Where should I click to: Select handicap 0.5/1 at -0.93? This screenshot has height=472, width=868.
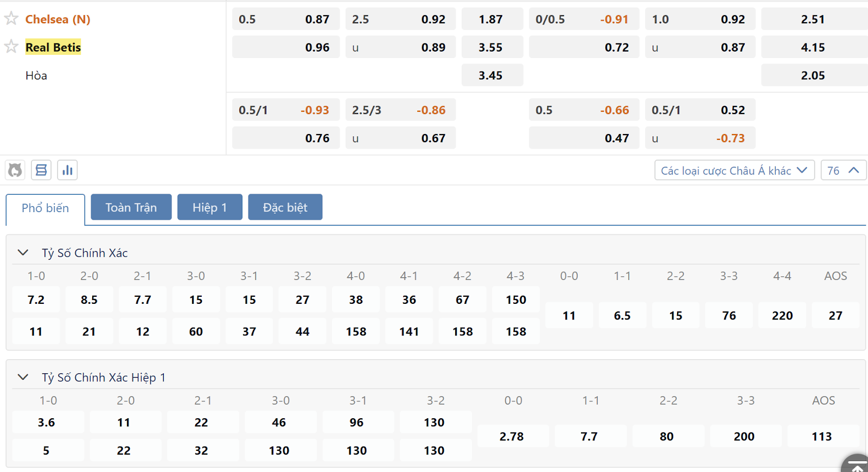286,110
